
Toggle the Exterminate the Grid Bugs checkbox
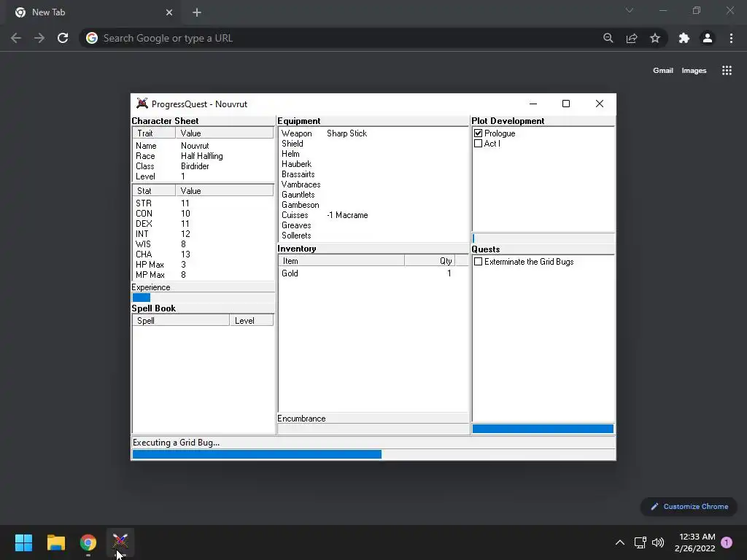point(479,262)
